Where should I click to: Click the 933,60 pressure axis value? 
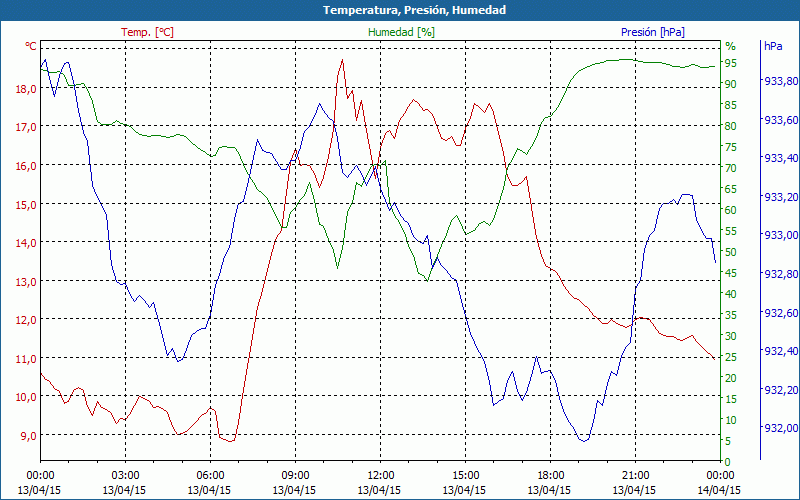780,120
